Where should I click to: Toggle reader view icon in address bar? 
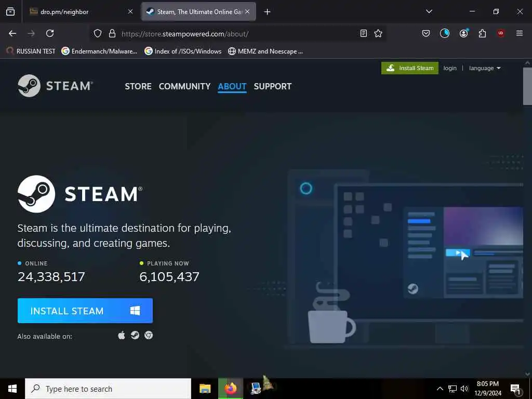pos(363,33)
